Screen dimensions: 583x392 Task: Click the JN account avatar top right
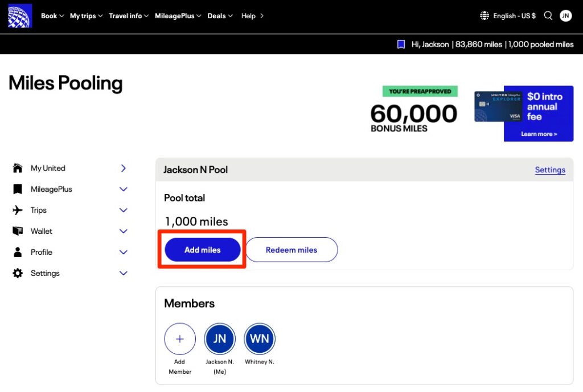tap(565, 16)
